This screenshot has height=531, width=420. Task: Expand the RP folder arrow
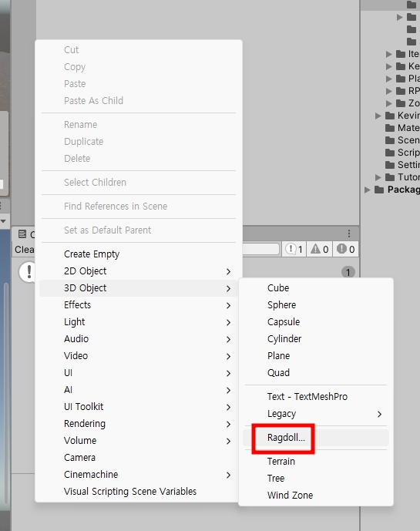tap(389, 91)
